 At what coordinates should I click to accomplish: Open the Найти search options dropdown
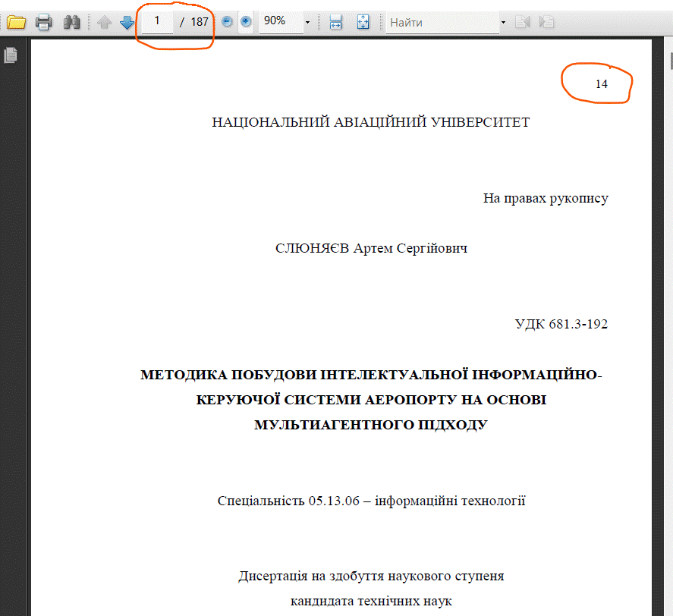click(503, 22)
